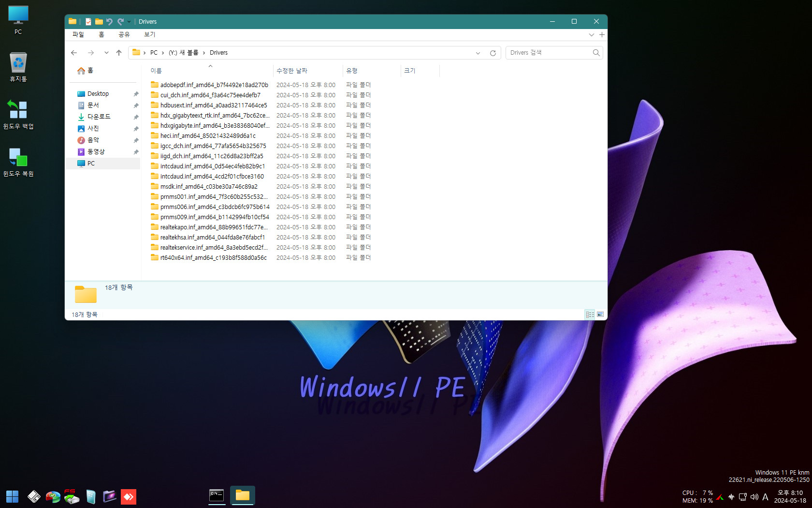Expand the address bar history dropdown
The height and width of the screenshot is (508, 812).
(x=478, y=53)
